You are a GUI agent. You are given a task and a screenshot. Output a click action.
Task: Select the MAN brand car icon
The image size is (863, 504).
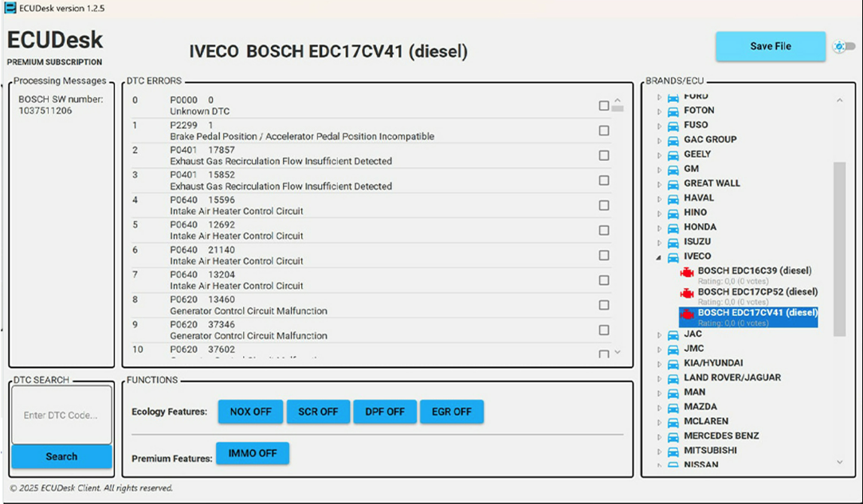click(673, 393)
